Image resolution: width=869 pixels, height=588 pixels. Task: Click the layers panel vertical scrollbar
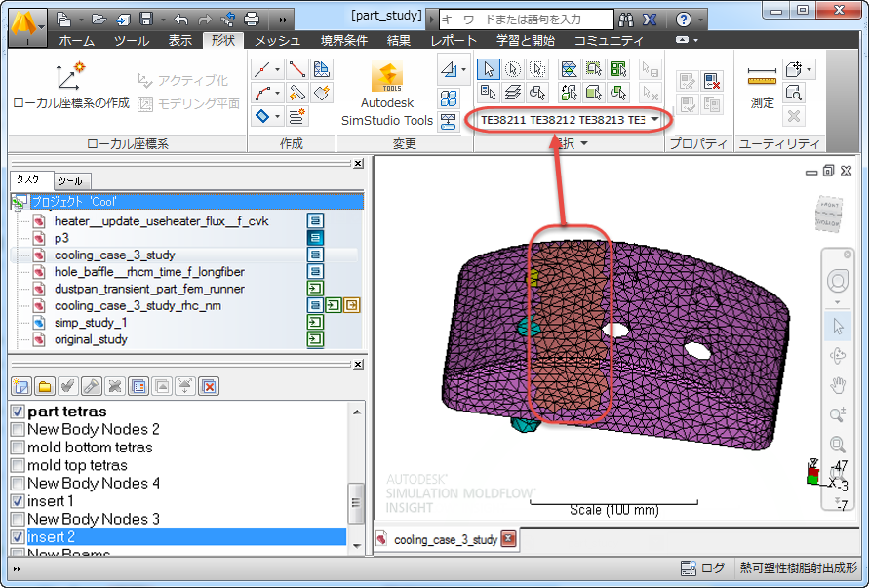(356, 480)
